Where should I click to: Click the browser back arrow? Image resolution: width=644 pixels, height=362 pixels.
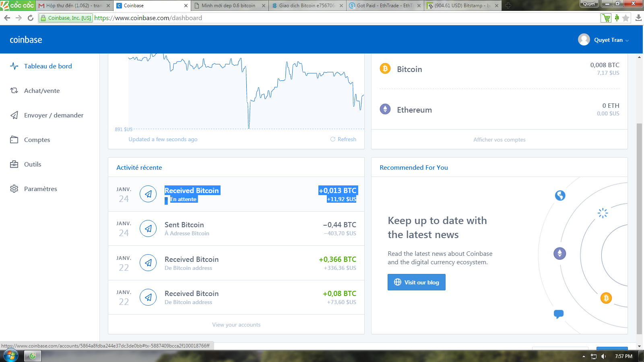point(7,18)
